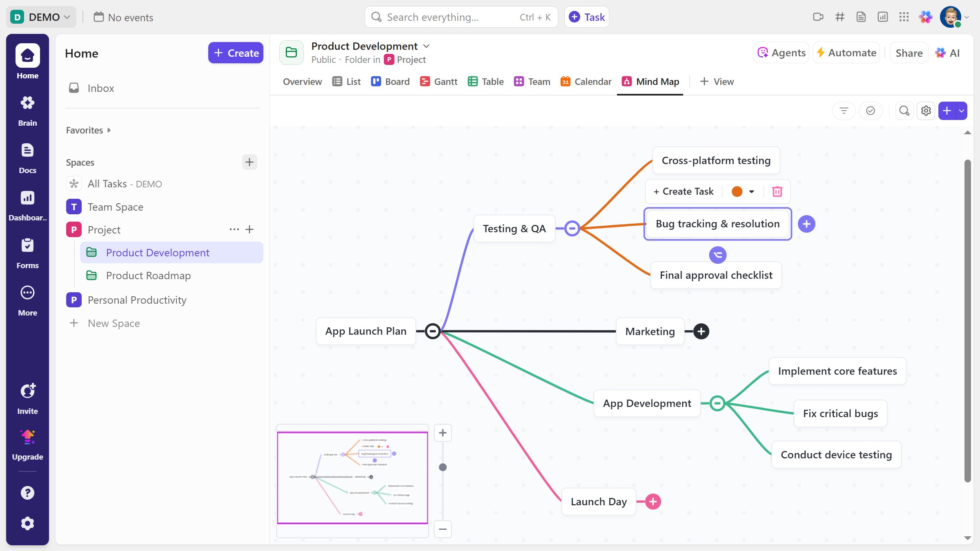Click the zoom slider handle on minimap

443,467
